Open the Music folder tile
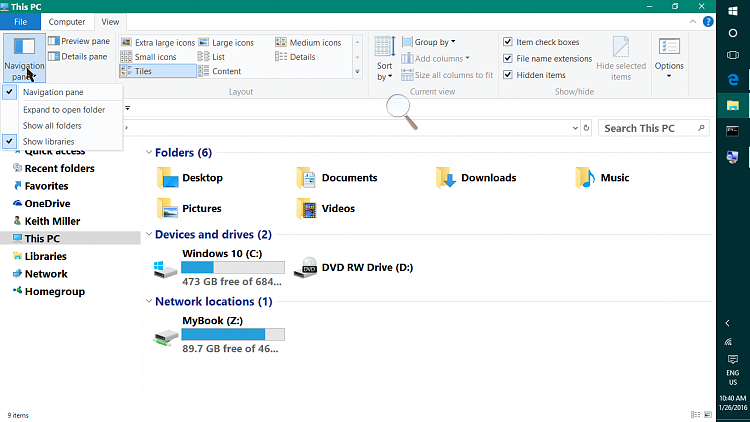The image size is (750, 422). pyautogui.click(x=602, y=178)
